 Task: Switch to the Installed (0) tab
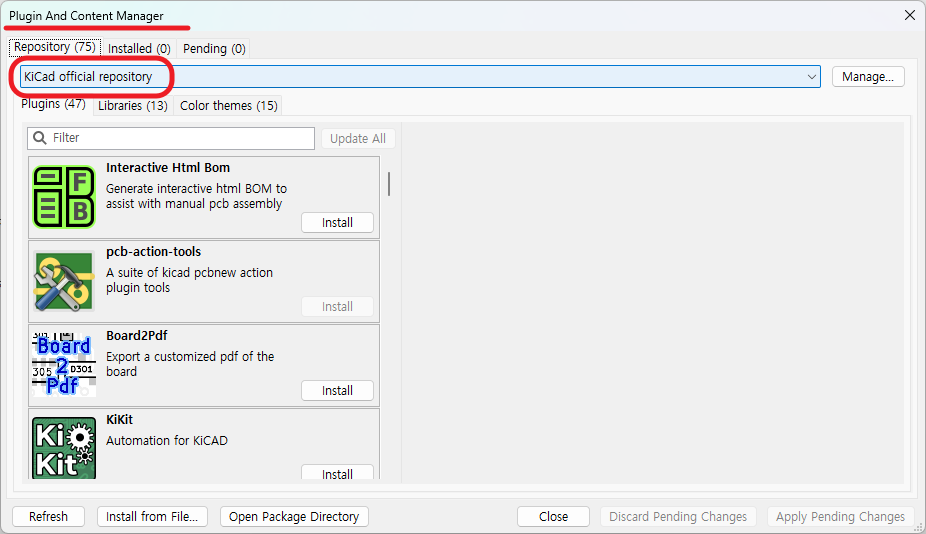click(x=139, y=48)
